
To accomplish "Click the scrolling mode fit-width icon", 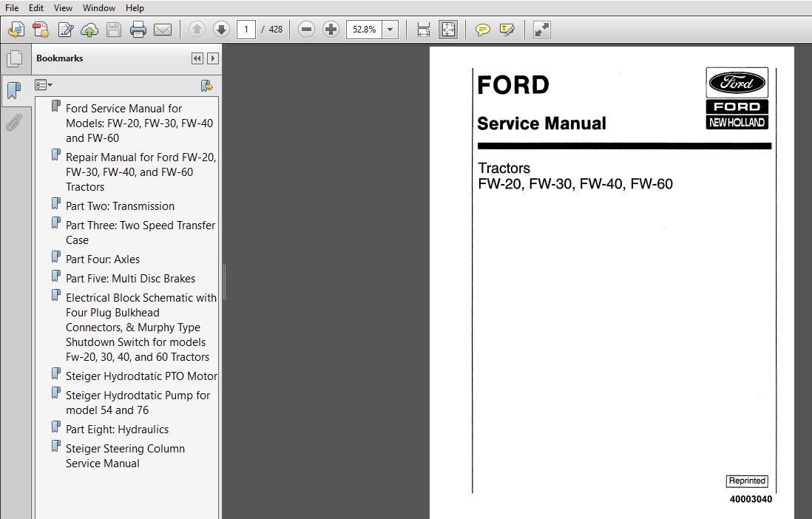I will tap(424, 30).
